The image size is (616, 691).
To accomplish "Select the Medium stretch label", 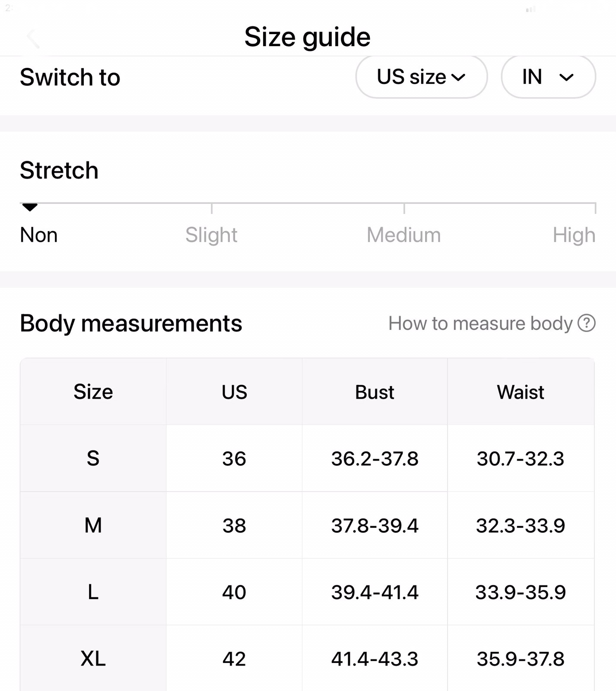I will click(403, 235).
